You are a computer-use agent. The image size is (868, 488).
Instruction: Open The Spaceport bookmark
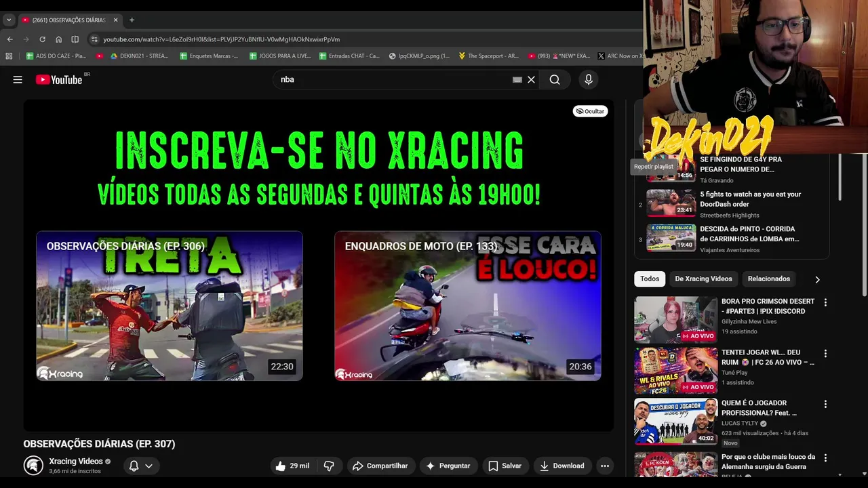tap(489, 56)
